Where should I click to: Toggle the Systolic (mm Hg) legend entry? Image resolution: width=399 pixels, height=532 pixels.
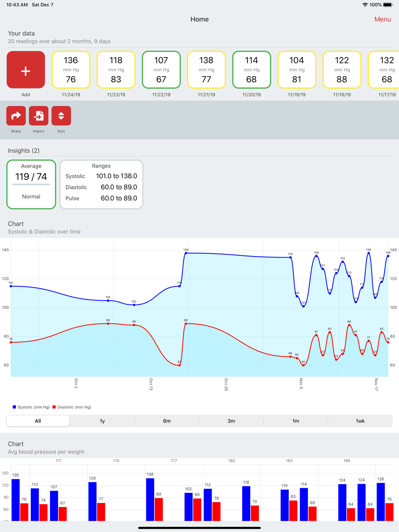31,407
